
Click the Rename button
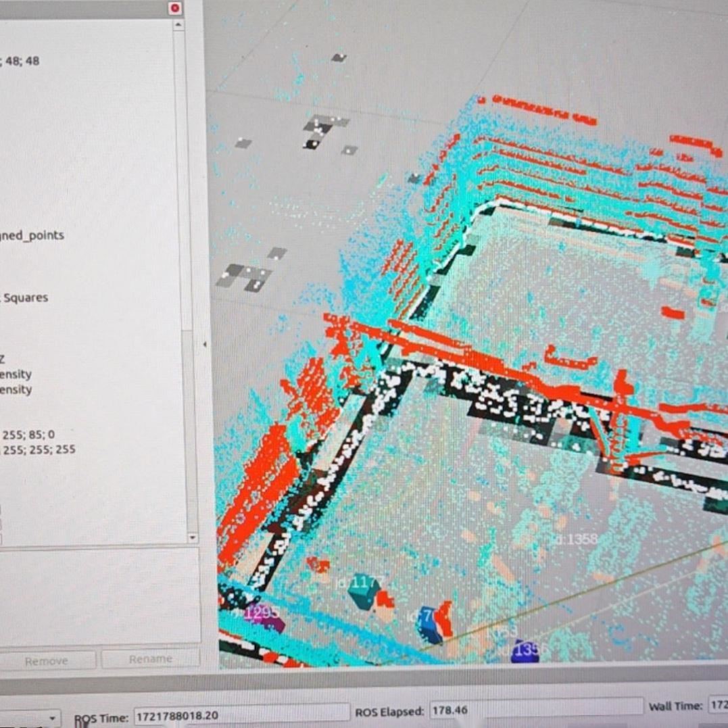click(151, 659)
